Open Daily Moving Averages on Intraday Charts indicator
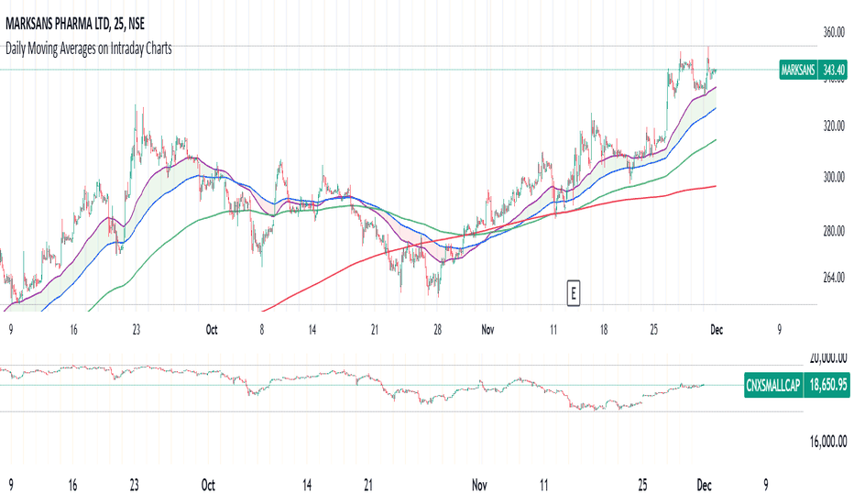 pyautogui.click(x=88, y=49)
